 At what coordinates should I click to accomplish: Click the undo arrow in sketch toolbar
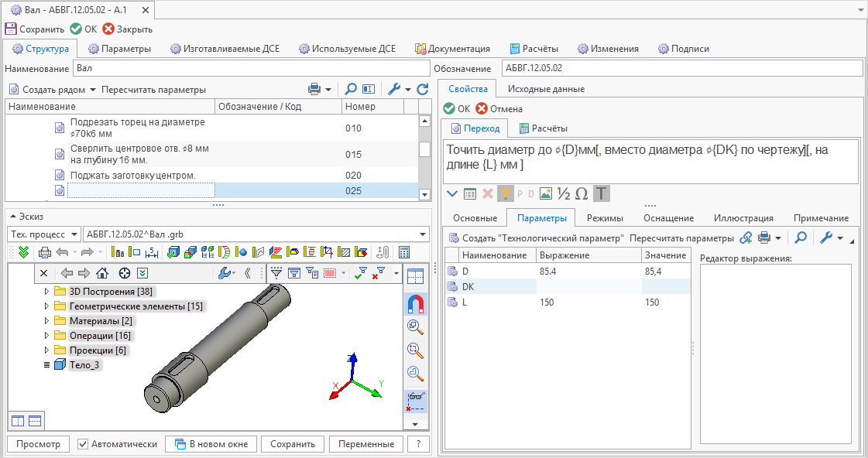(63, 252)
